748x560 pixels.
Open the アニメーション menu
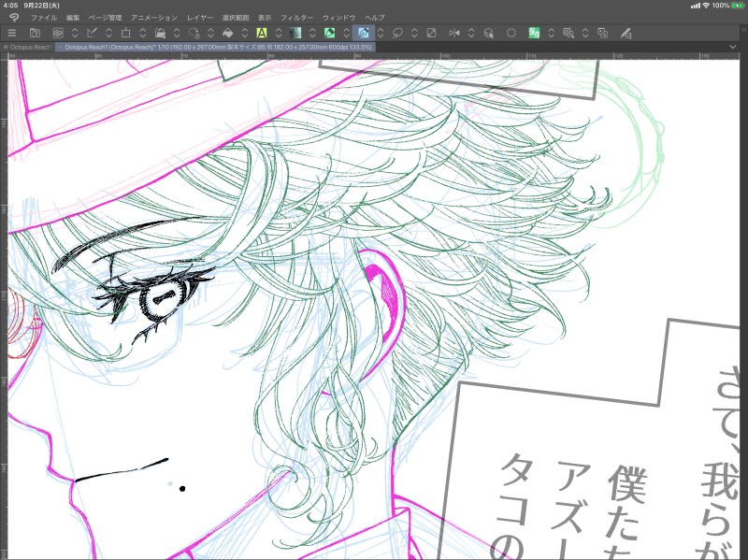point(154,18)
